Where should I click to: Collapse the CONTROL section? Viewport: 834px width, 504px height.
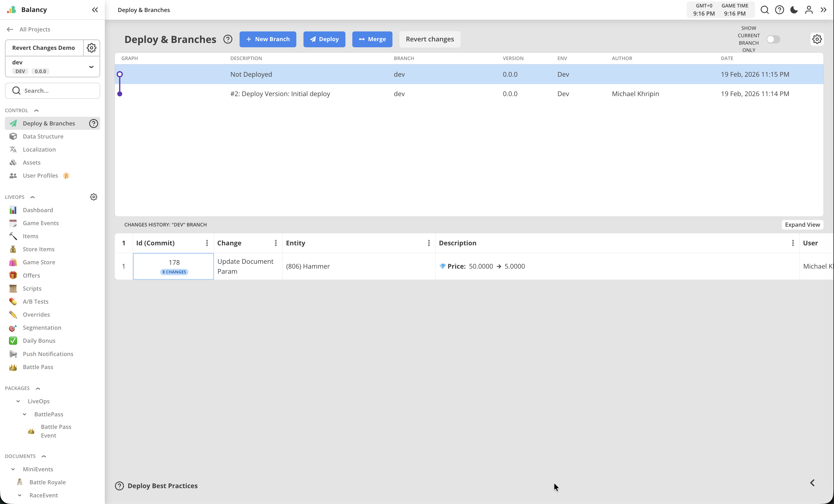pos(37,110)
